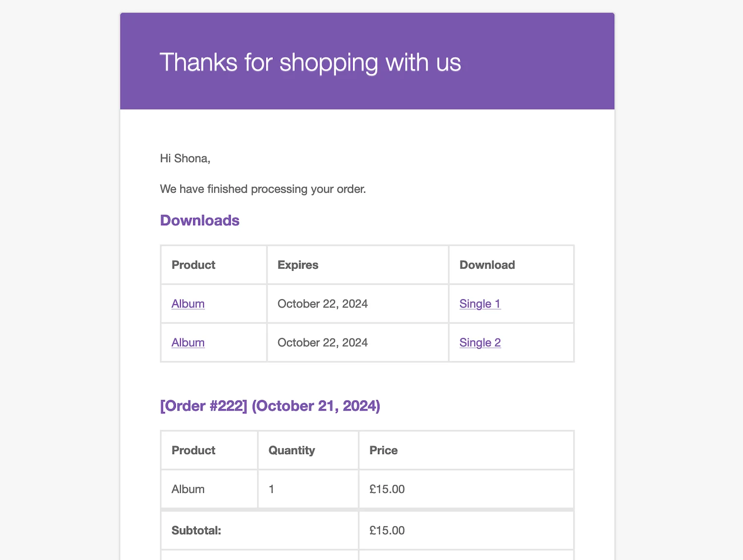743x560 pixels.
Task: Click the Downloads section heading
Action: [200, 220]
